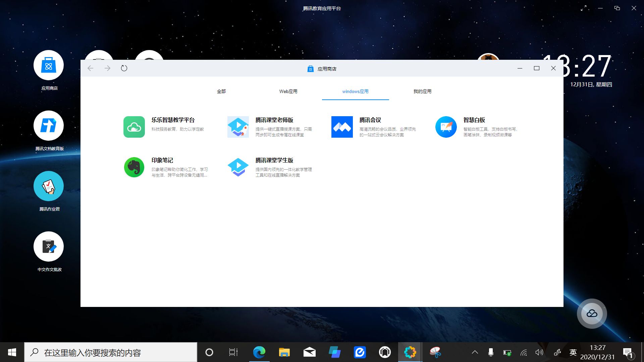
Task: Open the Windows Start menu
Action: 12,352
